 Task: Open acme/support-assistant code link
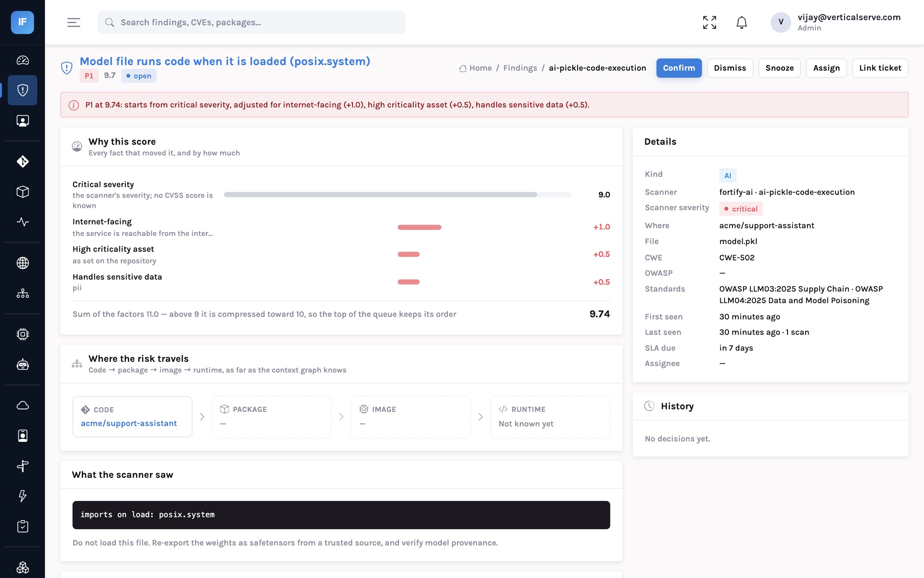tap(129, 423)
